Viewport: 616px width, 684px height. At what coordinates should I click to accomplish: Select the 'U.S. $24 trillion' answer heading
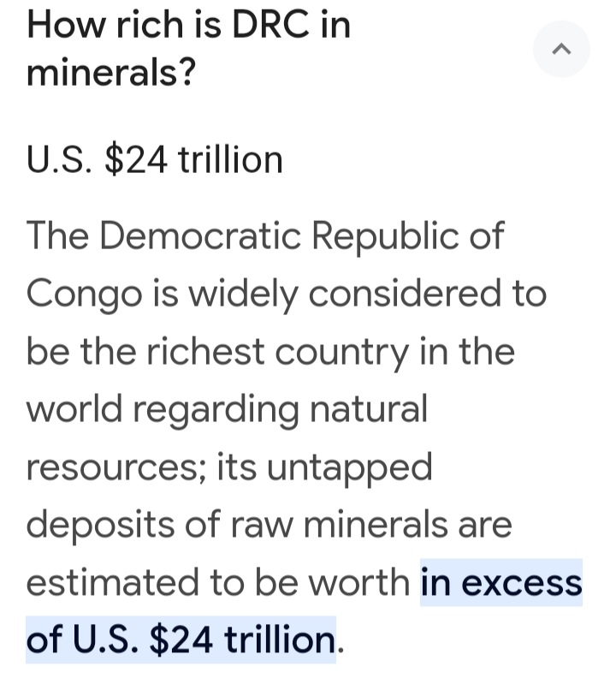pyautogui.click(x=155, y=160)
